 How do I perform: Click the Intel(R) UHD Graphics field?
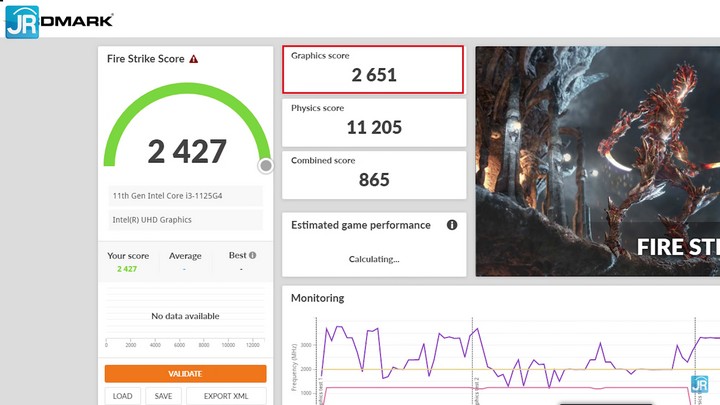(x=184, y=220)
